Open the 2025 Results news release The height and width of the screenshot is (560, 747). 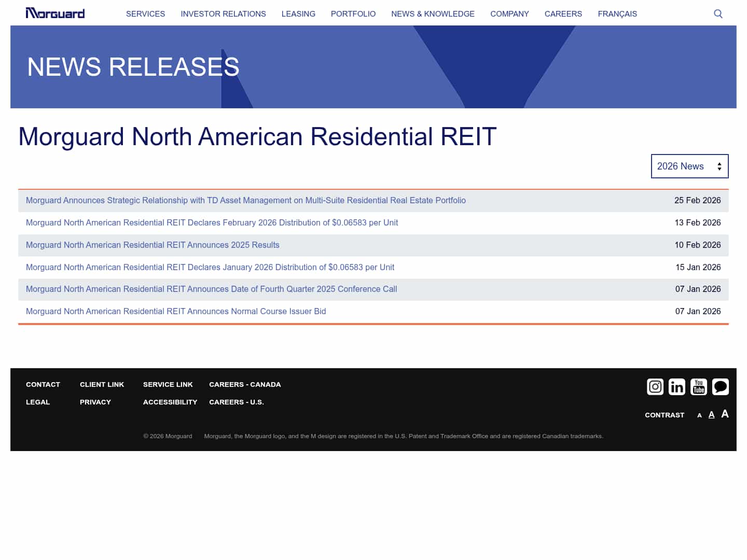(x=153, y=245)
